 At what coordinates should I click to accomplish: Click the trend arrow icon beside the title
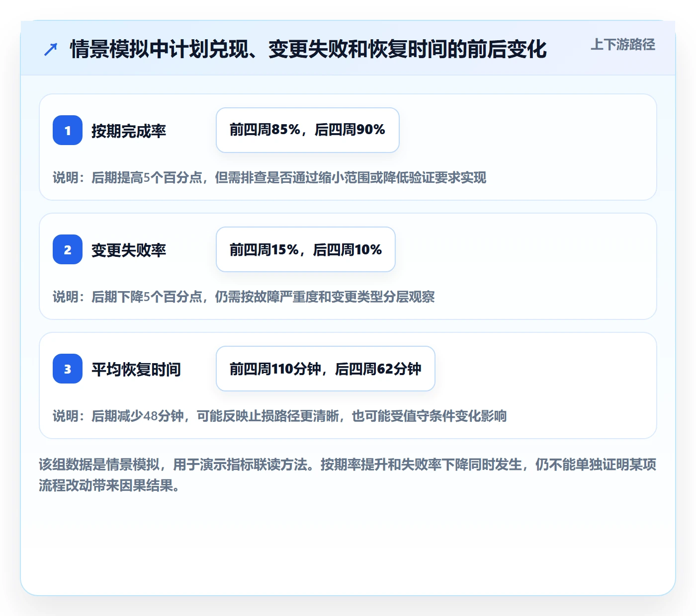click(51, 49)
